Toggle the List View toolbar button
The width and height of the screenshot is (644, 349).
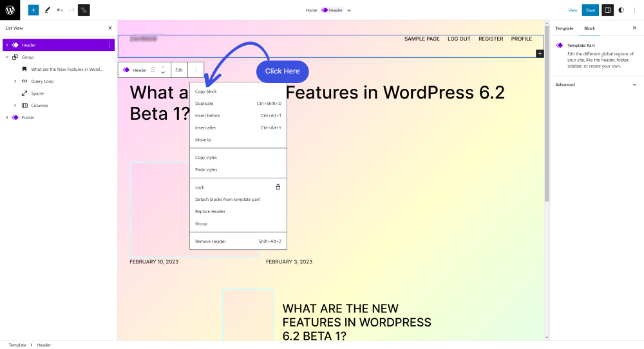pyautogui.click(x=84, y=10)
